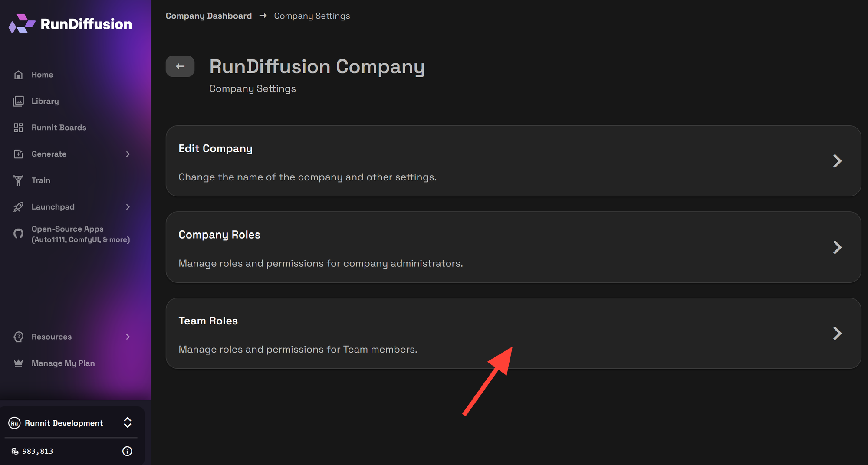Click the RunDiffusion logo icon
Viewport: 868px width, 465px height.
[22, 24]
